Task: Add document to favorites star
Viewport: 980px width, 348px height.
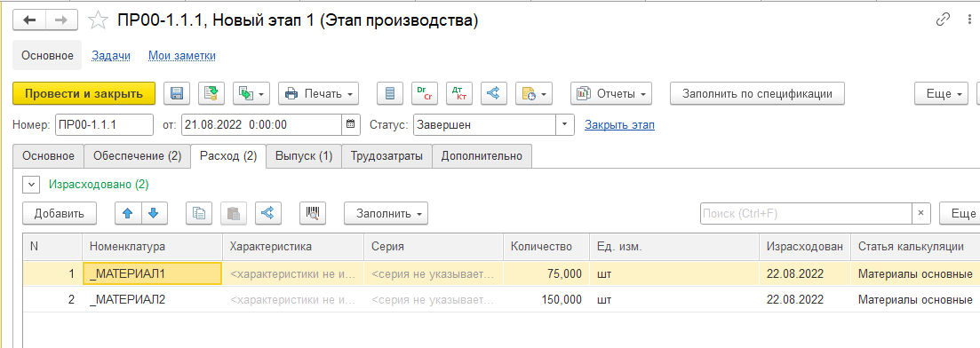Action: (x=98, y=20)
